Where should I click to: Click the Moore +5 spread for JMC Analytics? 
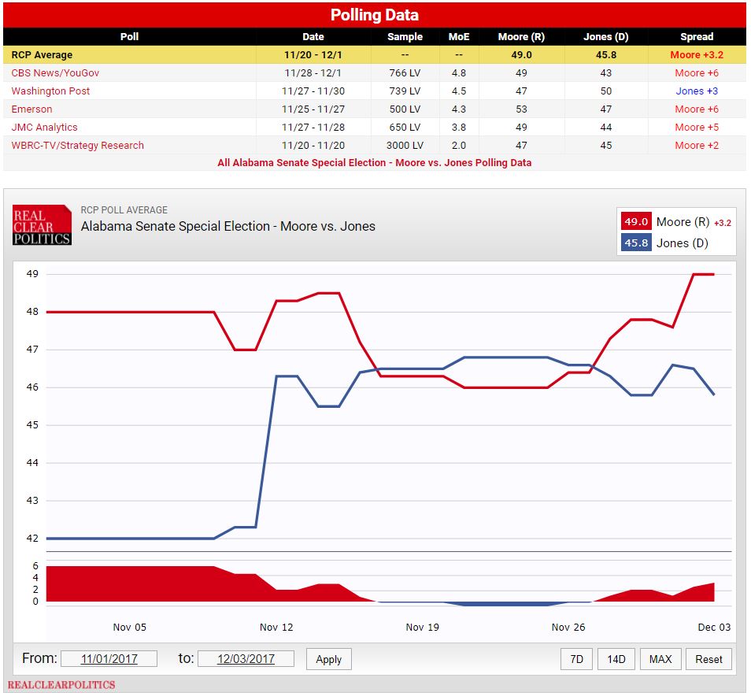[697, 128]
